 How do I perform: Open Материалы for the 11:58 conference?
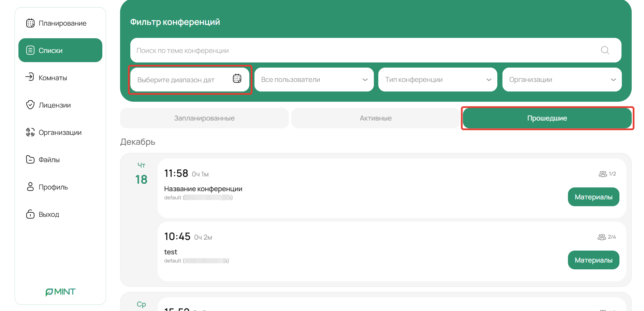[593, 197]
